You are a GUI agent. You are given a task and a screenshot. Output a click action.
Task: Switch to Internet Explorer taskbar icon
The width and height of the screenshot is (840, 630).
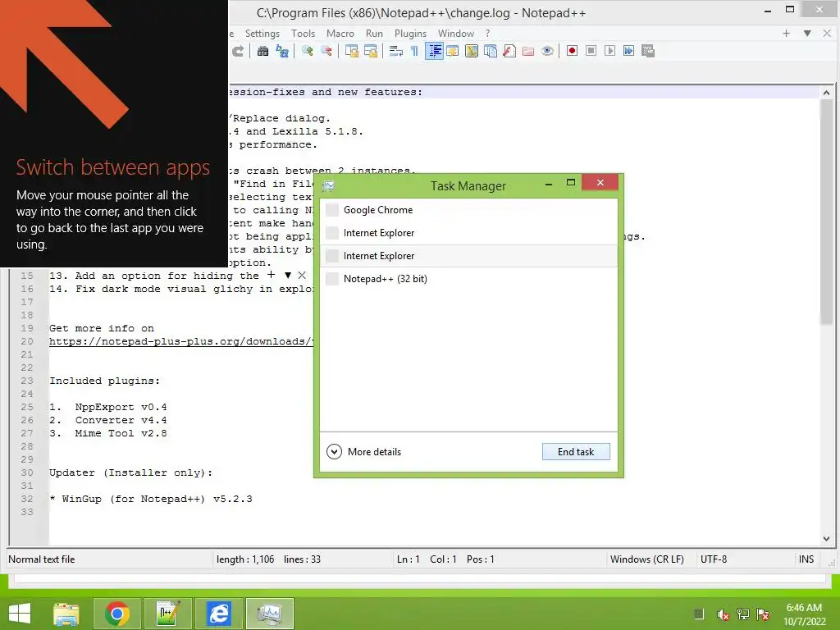tap(218, 614)
